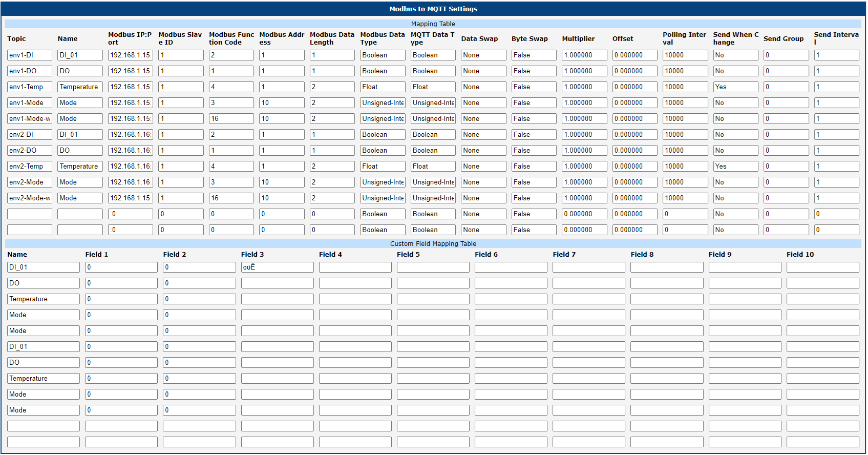Edit Modbus Address field in env1-Mode row

tap(282, 102)
